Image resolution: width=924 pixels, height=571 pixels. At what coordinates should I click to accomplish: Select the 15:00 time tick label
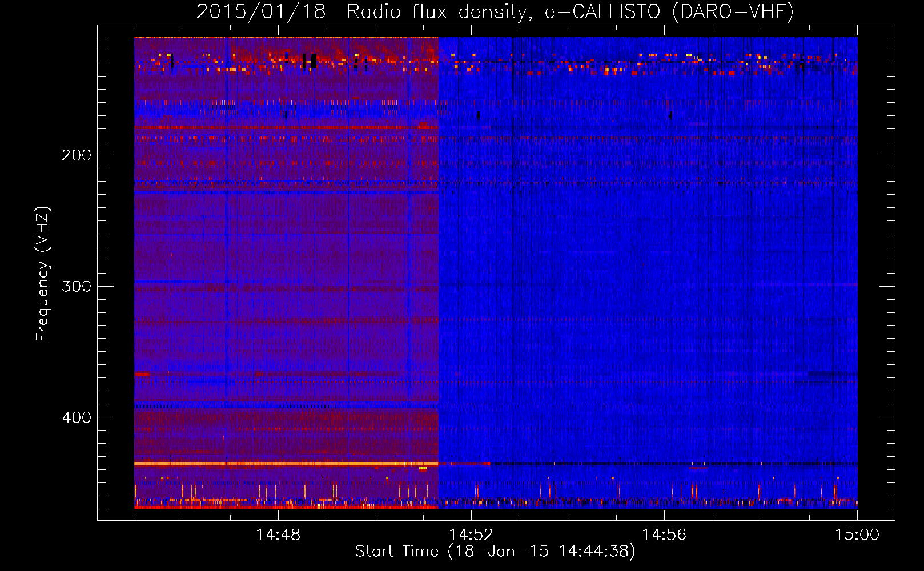[857, 535]
